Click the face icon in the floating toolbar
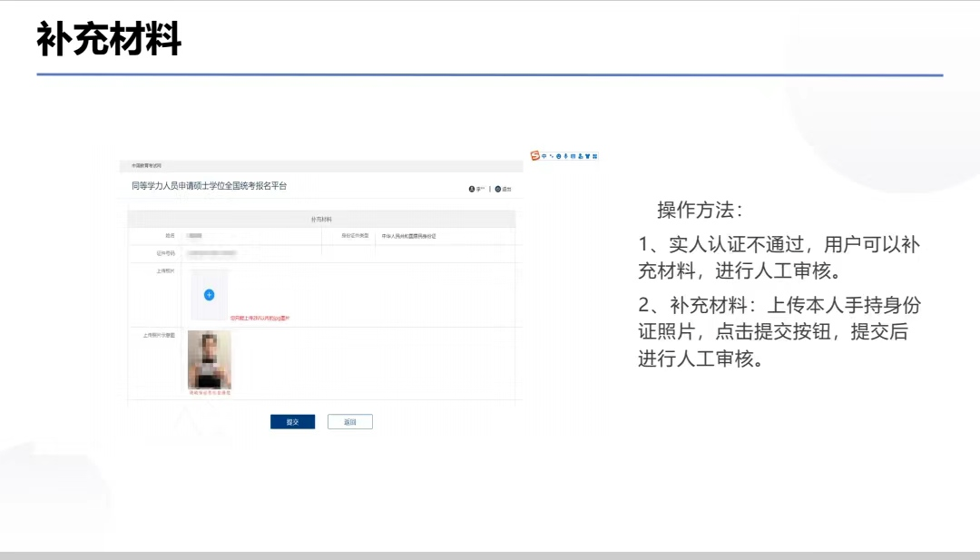 pos(559,156)
